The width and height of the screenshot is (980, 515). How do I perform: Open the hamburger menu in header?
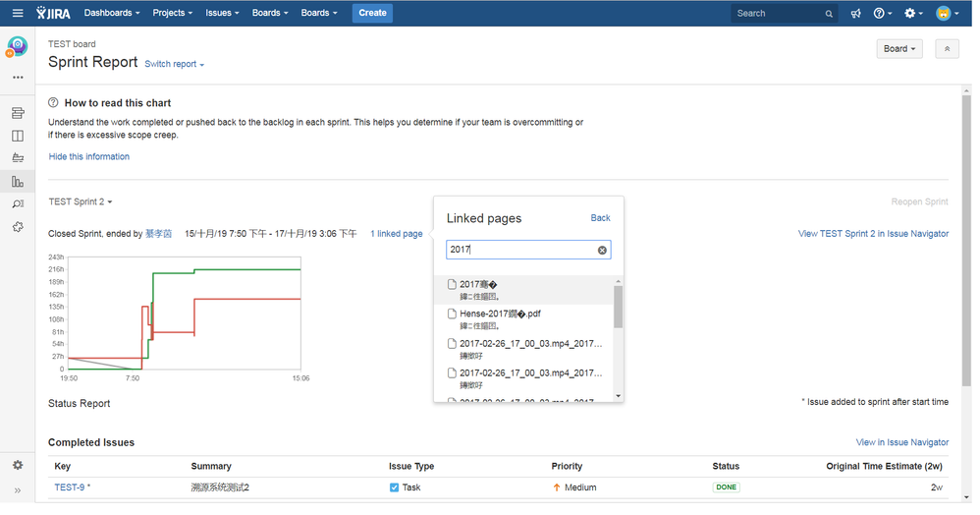pyautogui.click(x=18, y=13)
